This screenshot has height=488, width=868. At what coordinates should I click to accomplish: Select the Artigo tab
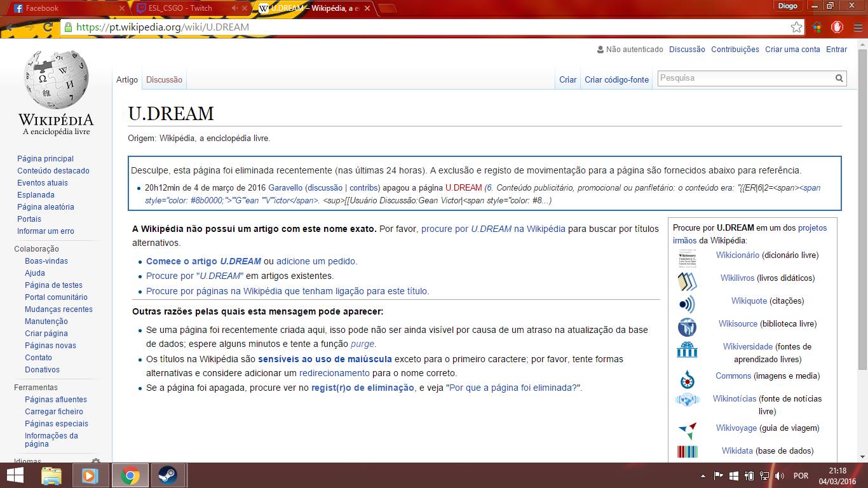click(x=127, y=80)
